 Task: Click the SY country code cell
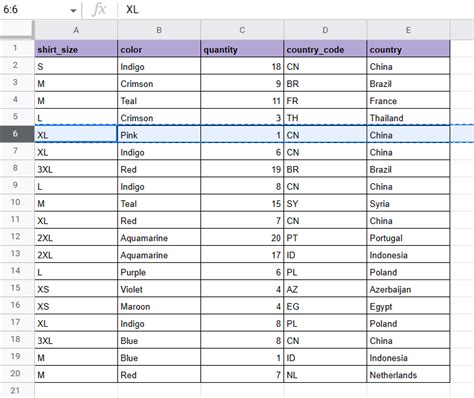click(x=325, y=203)
